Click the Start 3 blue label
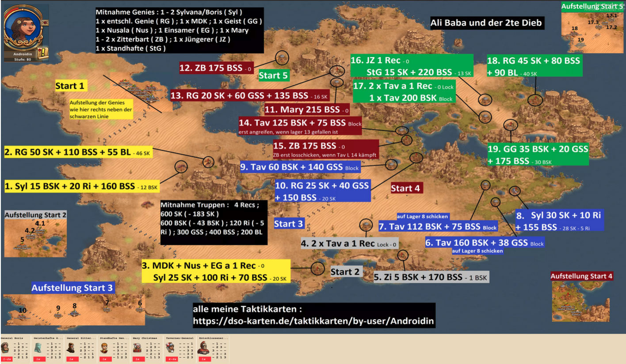The height and width of the screenshot is (364, 626). pyautogui.click(x=288, y=224)
